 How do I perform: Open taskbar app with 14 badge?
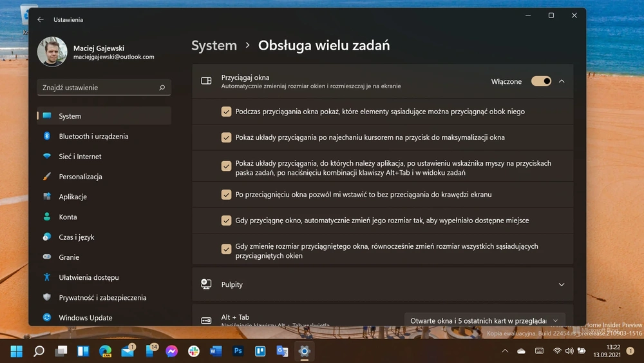(x=151, y=351)
